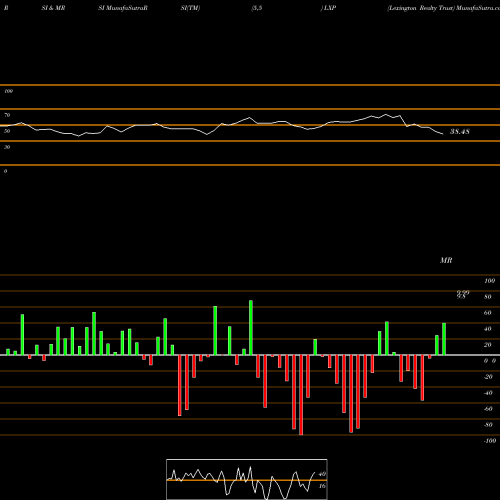Click the 60 label on MR axis
This screenshot has height=500, width=500.
(x=488, y=313)
